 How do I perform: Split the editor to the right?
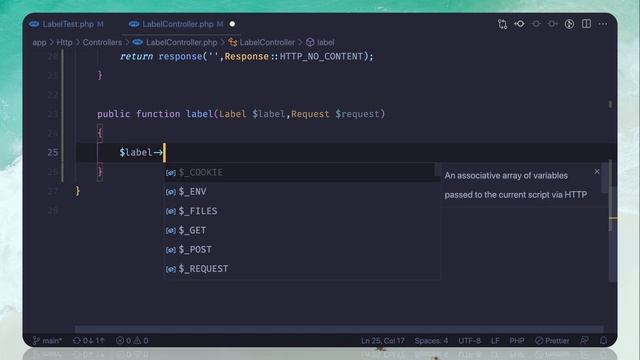[x=586, y=24]
